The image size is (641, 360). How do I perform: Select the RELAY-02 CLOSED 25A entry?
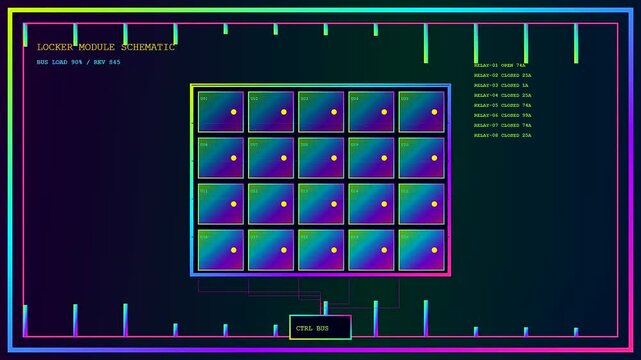click(x=503, y=75)
